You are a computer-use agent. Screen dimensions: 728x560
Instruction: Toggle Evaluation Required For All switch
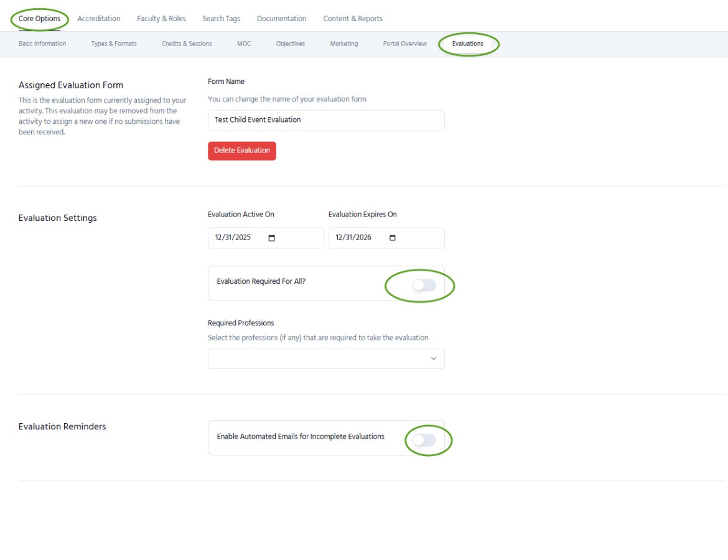[424, 285]
